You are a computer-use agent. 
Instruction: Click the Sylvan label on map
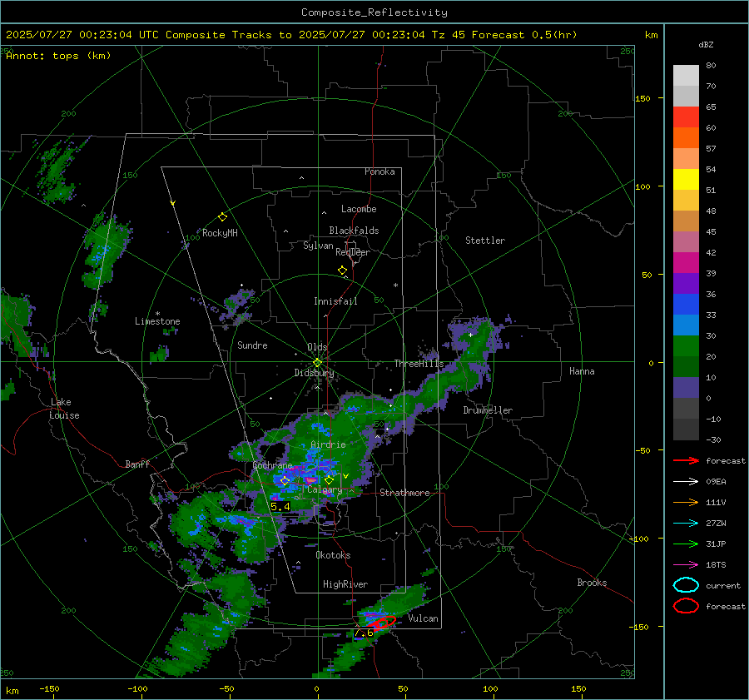pyautogui.click(x=318, y=246)
